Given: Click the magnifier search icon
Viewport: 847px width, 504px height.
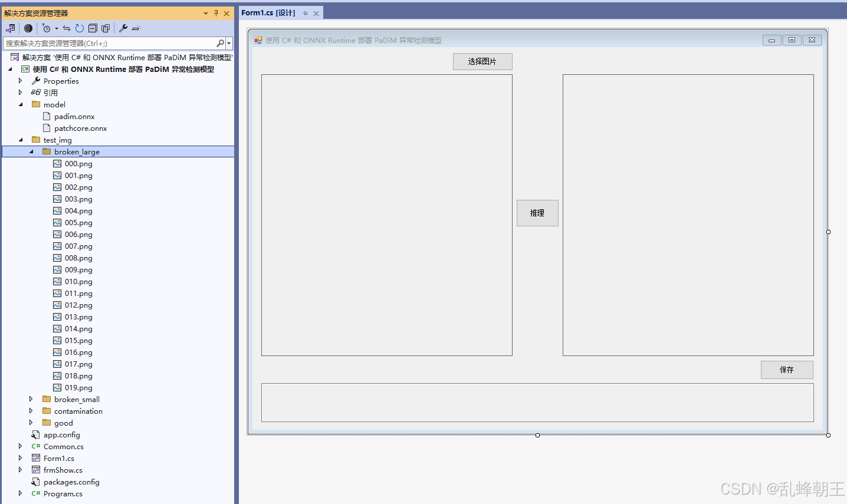Looking at the screenshot, I should (x=221, y=43).
